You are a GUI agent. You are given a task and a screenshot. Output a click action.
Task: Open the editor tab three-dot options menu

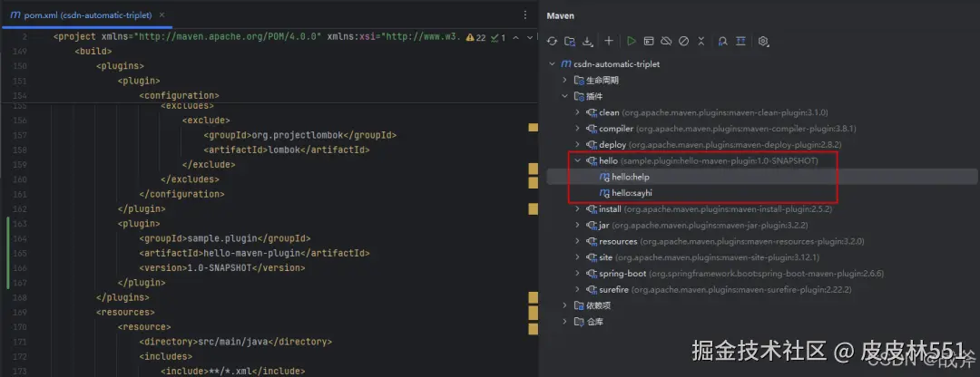click(x=525, y=14)
